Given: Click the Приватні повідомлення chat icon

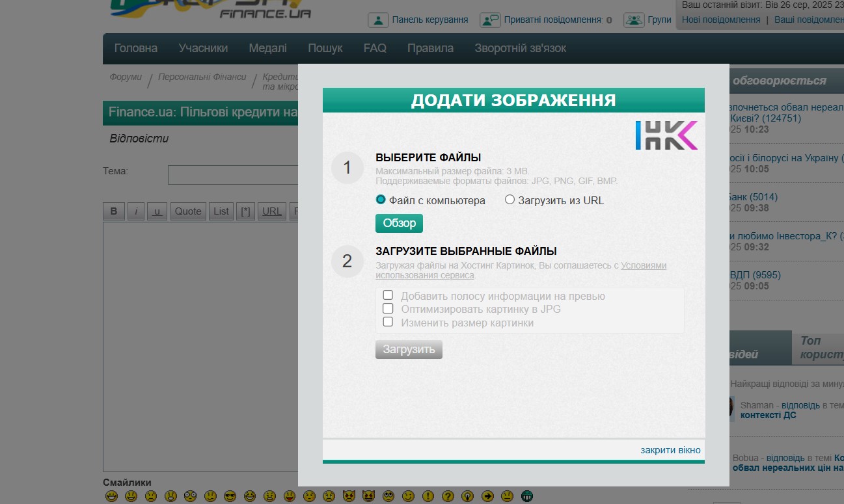Looking at the screenshot, I should [490, 20].
